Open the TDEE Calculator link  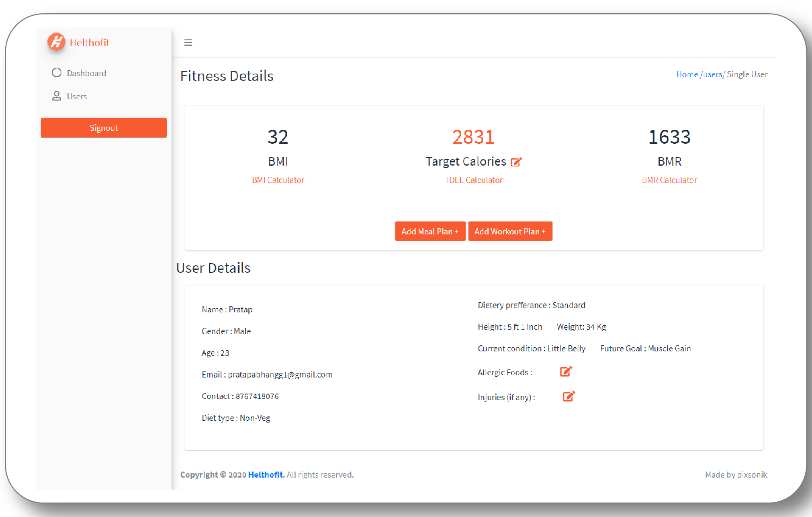pos(474,180)
